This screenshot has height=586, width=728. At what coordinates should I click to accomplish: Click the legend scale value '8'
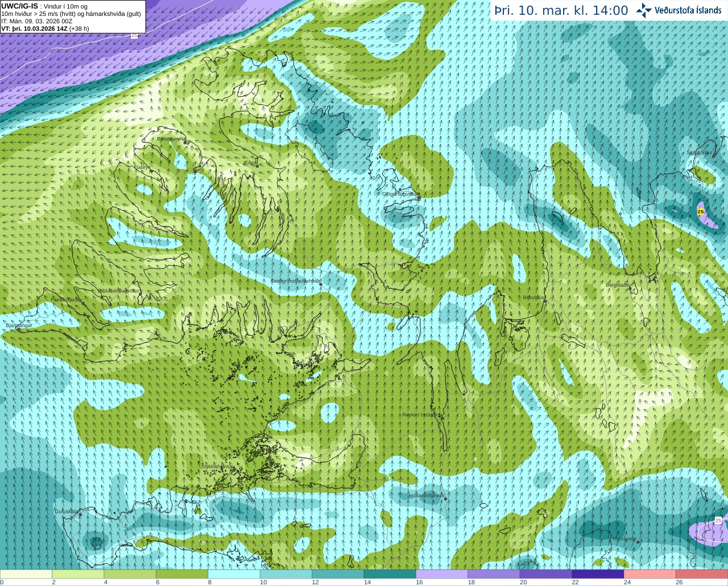[x=210, y=582]
